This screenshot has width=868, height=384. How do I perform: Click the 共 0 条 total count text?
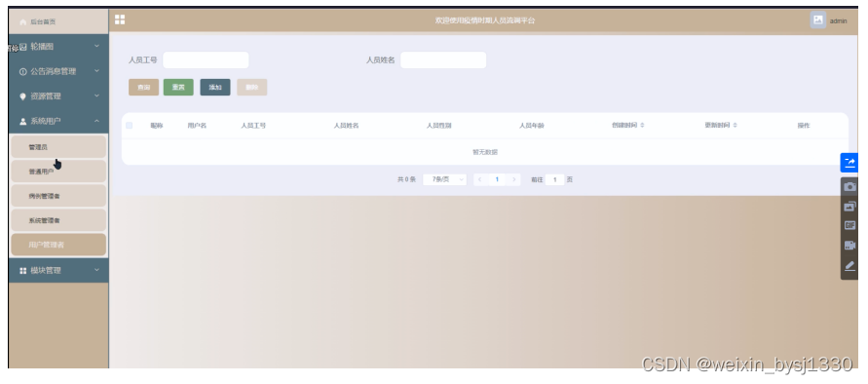point(406,179)
